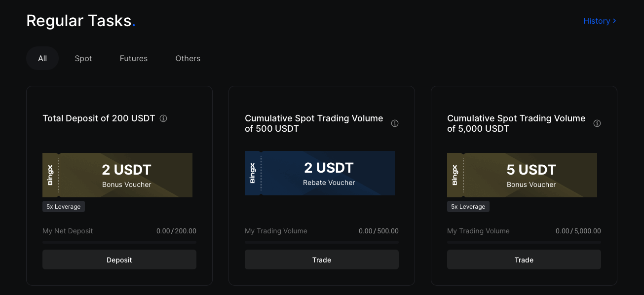Click Trade button for 500 USDT volume task

322,259
